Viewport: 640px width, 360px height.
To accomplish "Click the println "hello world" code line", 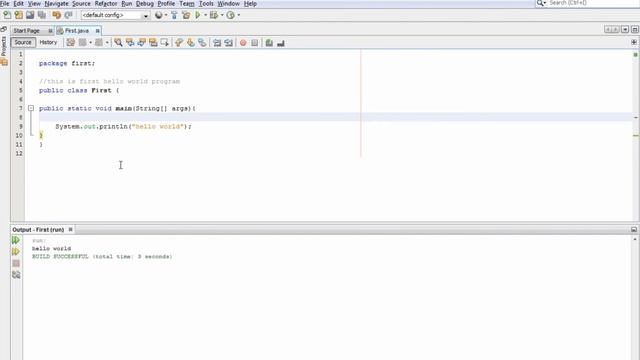I will 123,127.
